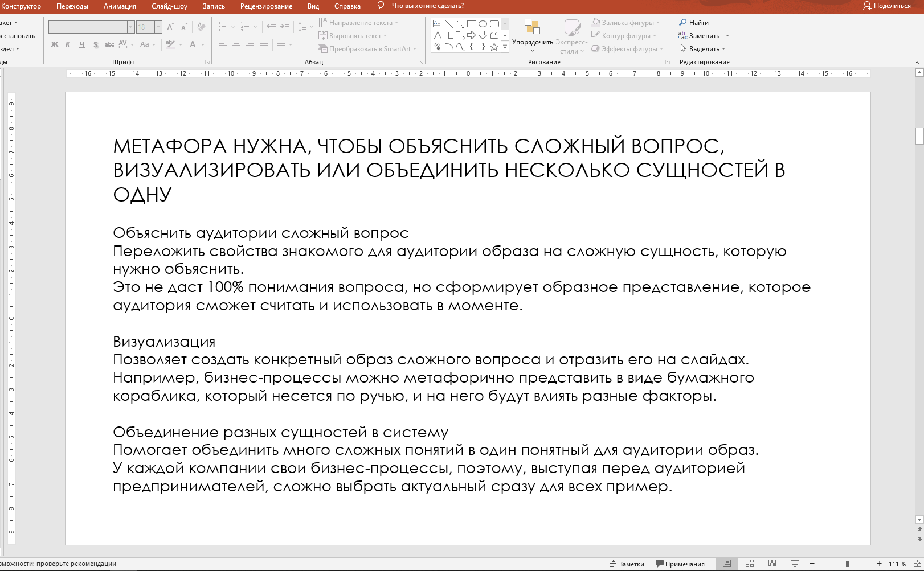This screenshot has height=571, width=924.
Task: Open the Вид tab
Action: coord(313,6)
